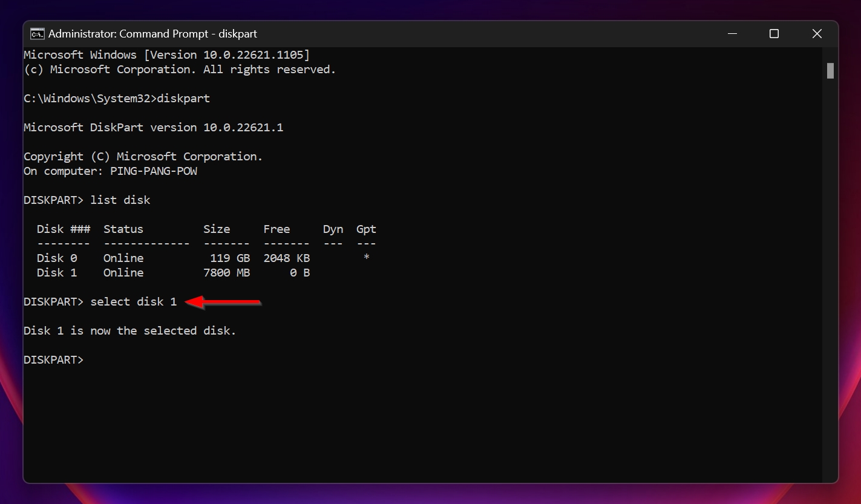This screenshot has height=504, width=861.
Task: Click the 'Free' column header
Action: pos(277,229)
